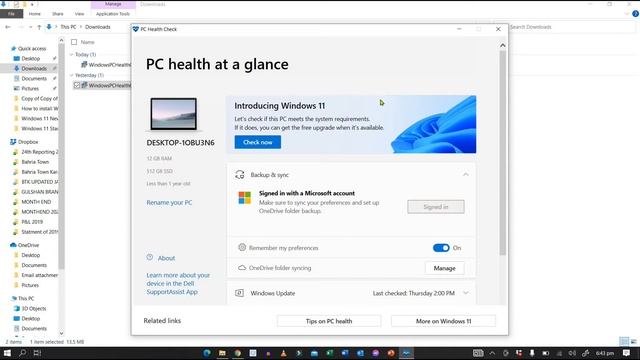The height and width of the screenshot is (360, 640).
Task: Click the taskbar Search icon
Action: tap(22, 353)
